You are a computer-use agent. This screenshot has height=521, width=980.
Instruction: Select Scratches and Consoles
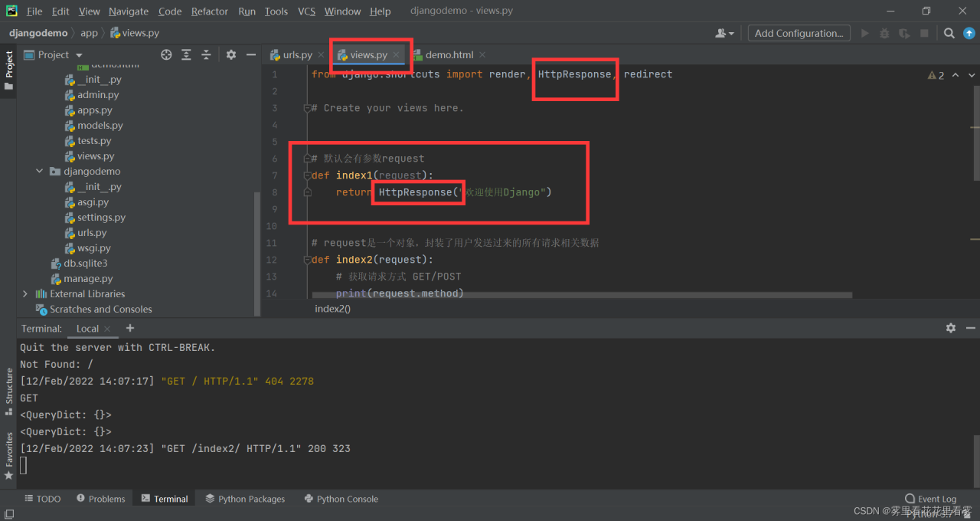point(100,310)
